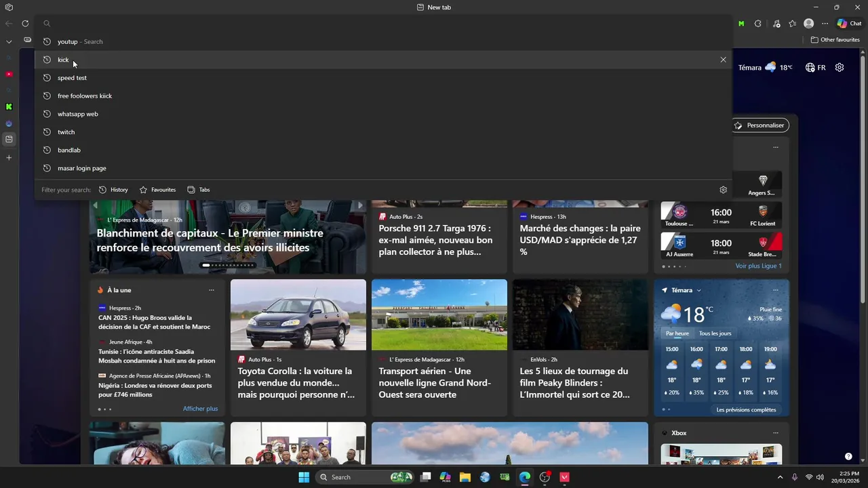The image size is (868, 488).
Task: Open Témara 18° weather in header
Action: point(765,67)
